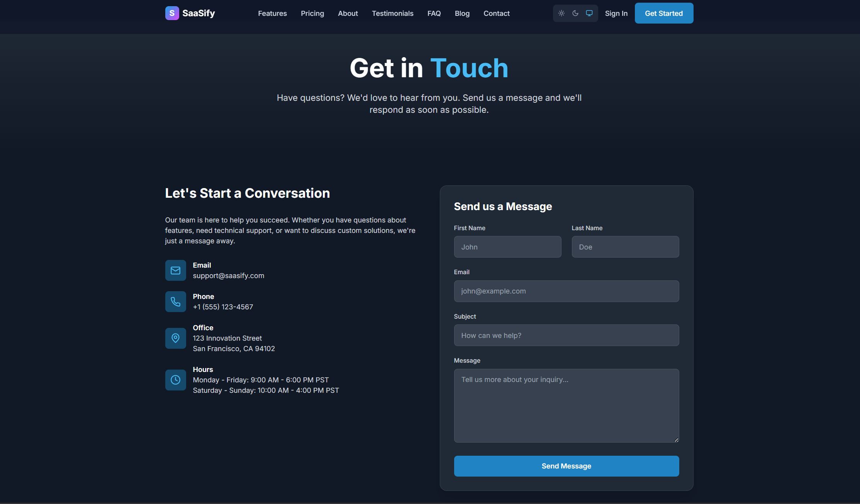
Task: Click the Subject text field
Action: click(x=566, y=335)
